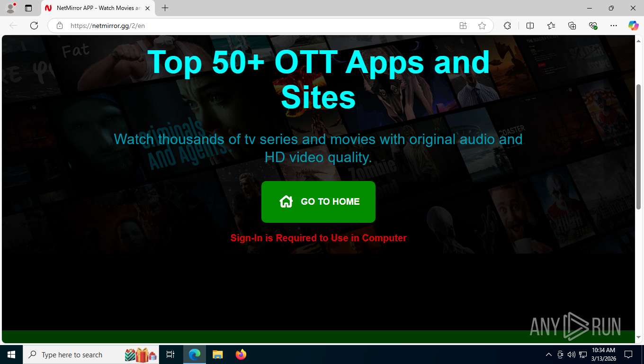Screen dimensions: 644x364
Task: Click the page vertical scrollbar thumb
Action: [638, 147]
